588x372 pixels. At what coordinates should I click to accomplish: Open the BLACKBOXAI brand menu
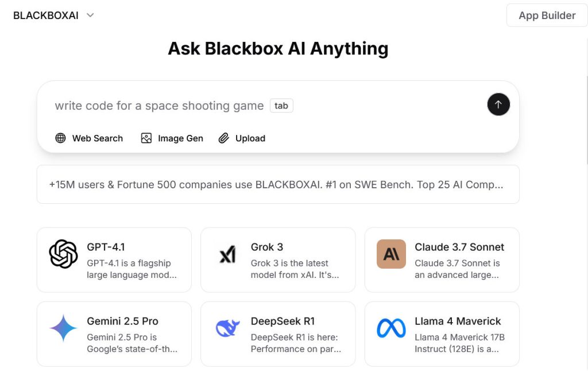(x=46, y=15)
